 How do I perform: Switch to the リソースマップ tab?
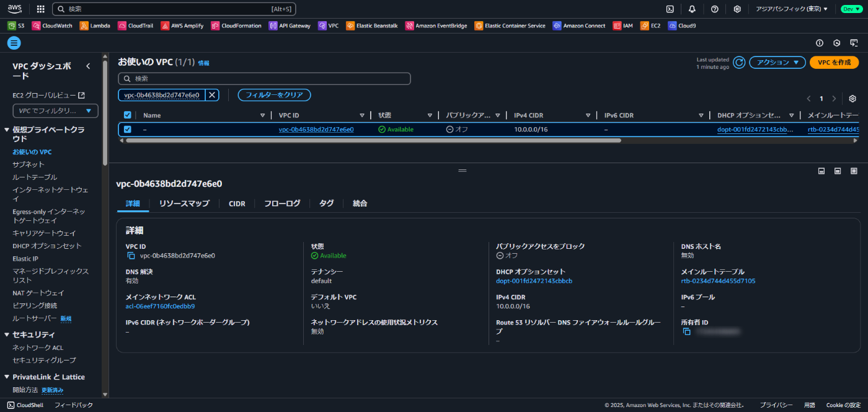[x=184, y=204]
